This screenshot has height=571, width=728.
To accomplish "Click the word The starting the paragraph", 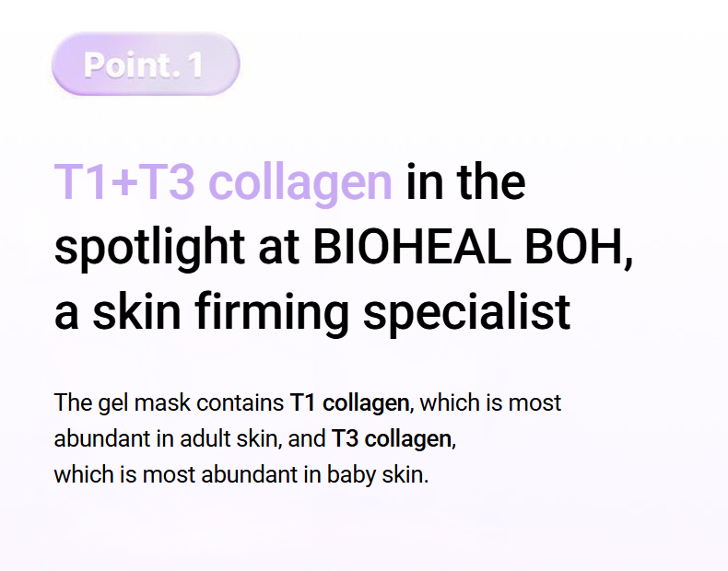I will point(73,402).
